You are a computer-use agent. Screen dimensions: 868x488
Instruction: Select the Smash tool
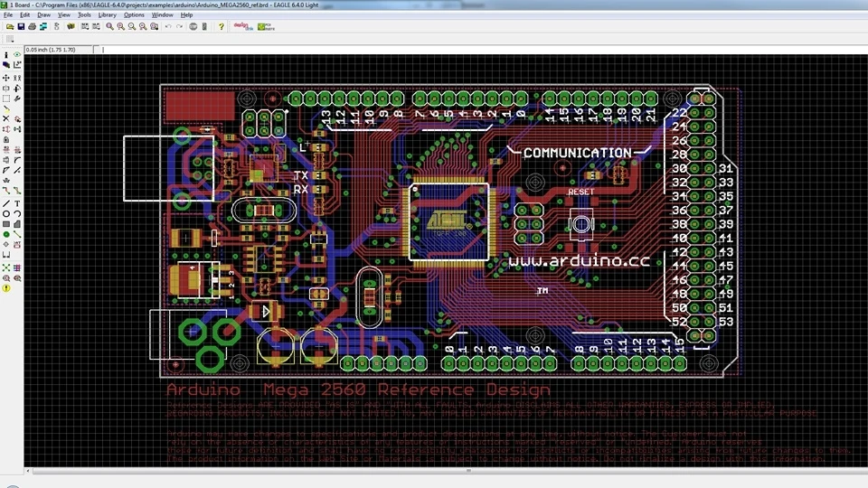(x=6, y=160)
